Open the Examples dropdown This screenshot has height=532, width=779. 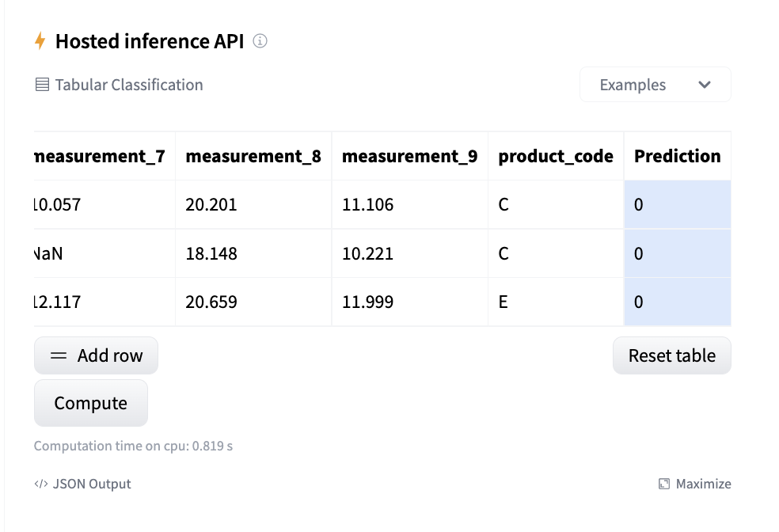655,85
